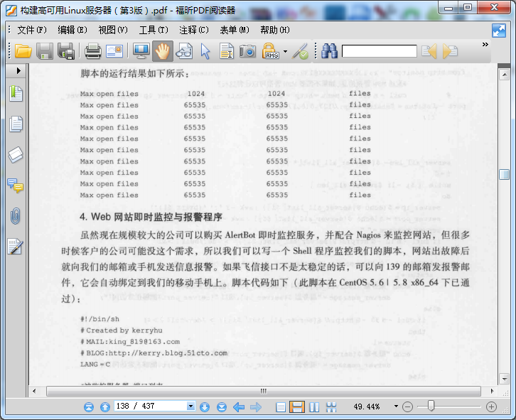Click the binoculars search icon
This screenshot has width=516, height=420.
(x=329, y=51)
